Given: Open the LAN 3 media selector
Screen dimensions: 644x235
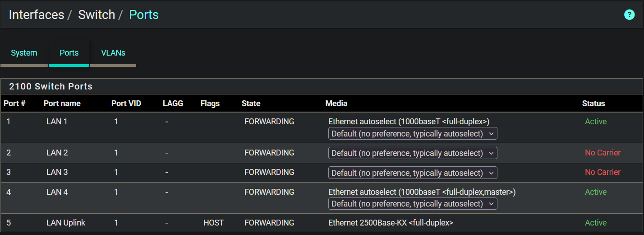Looking at the screenshot, I should pyautogui.click(x=413, y=173).
